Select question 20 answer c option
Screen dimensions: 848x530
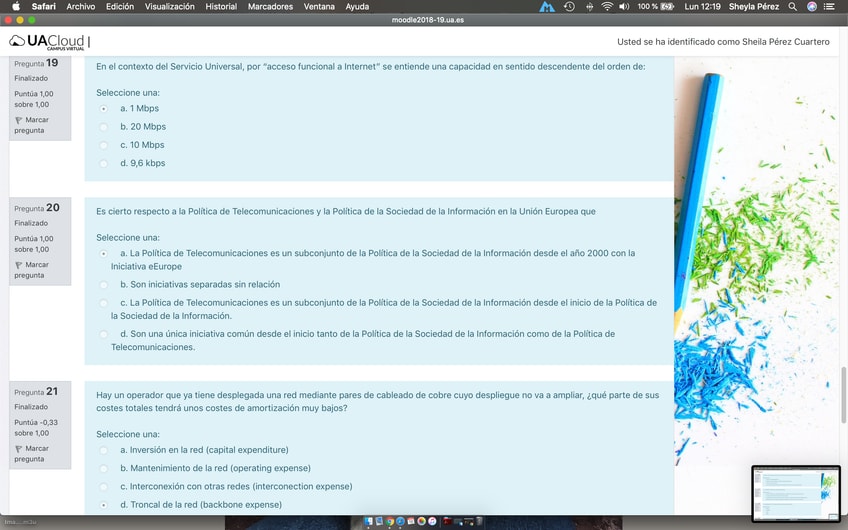103,303
